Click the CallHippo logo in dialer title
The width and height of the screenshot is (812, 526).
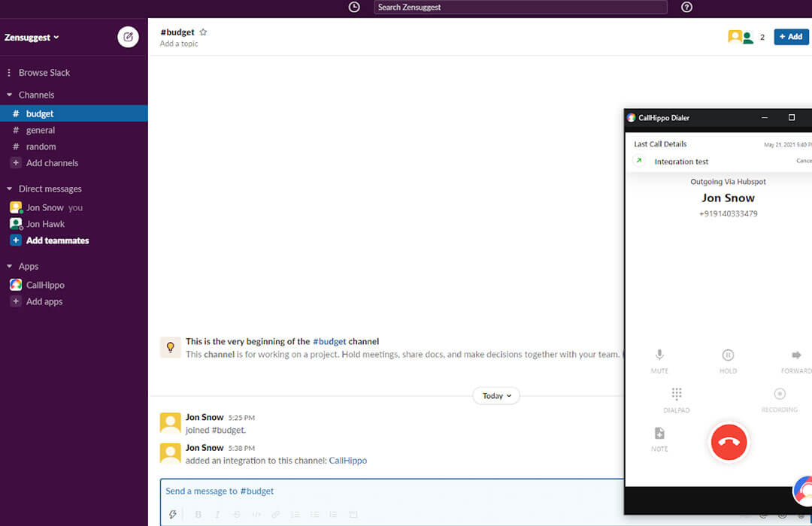pyautogui.click(x=632, y=117)
